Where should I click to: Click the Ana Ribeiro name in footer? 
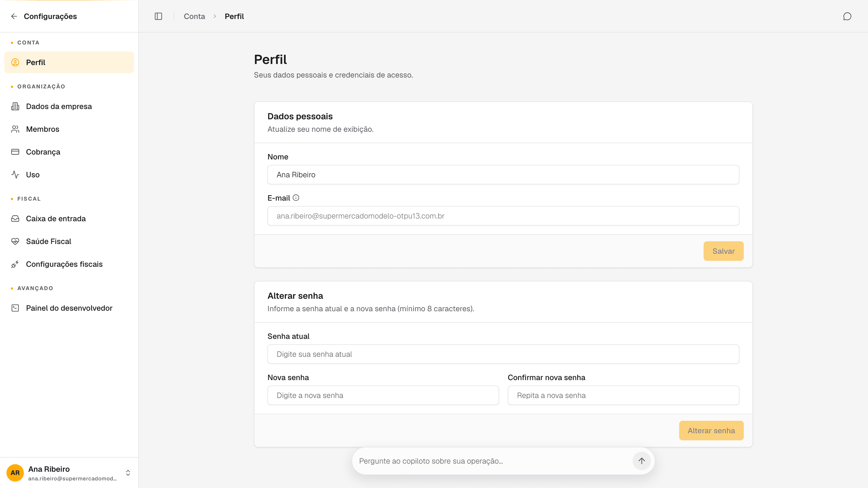tap(49, 469)
